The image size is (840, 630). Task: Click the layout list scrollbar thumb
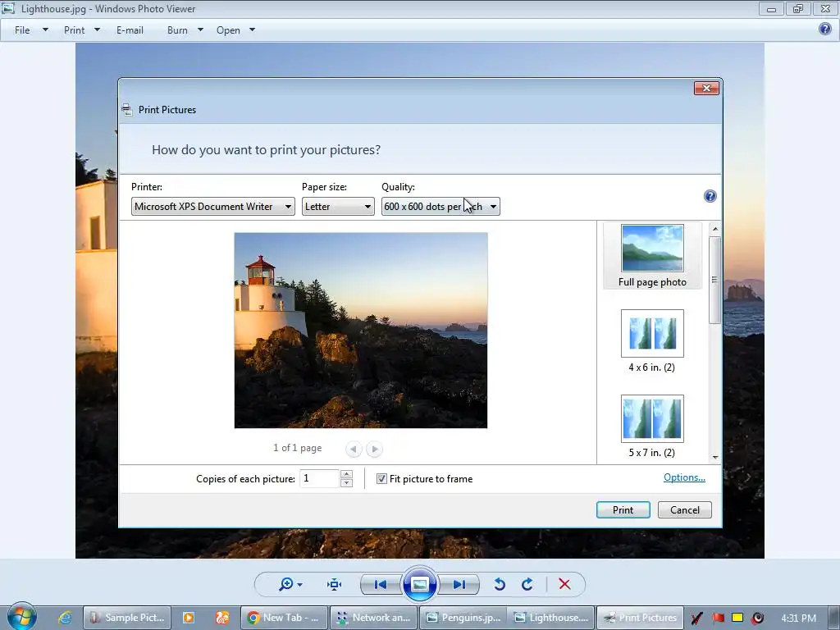point(714,280)
